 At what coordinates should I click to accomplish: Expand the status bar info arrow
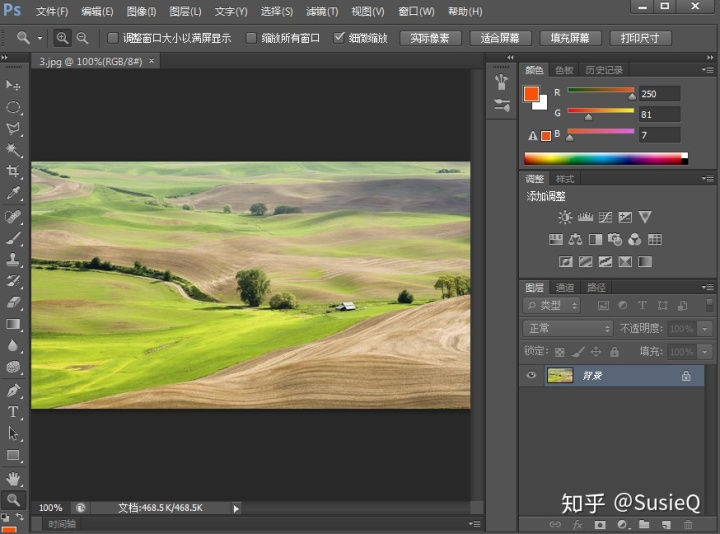(x=236, y=508)
